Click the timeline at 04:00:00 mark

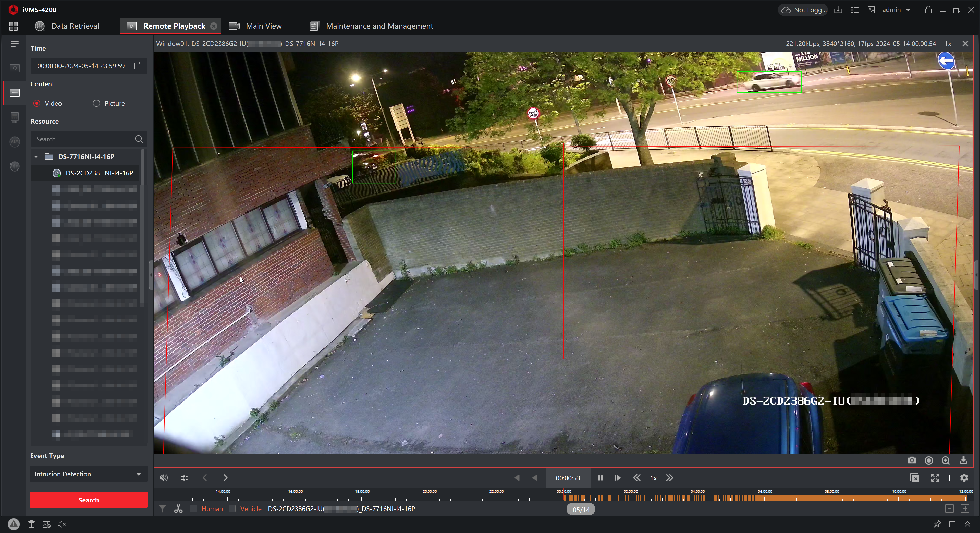pyautogui.click(x=697, y=497)
